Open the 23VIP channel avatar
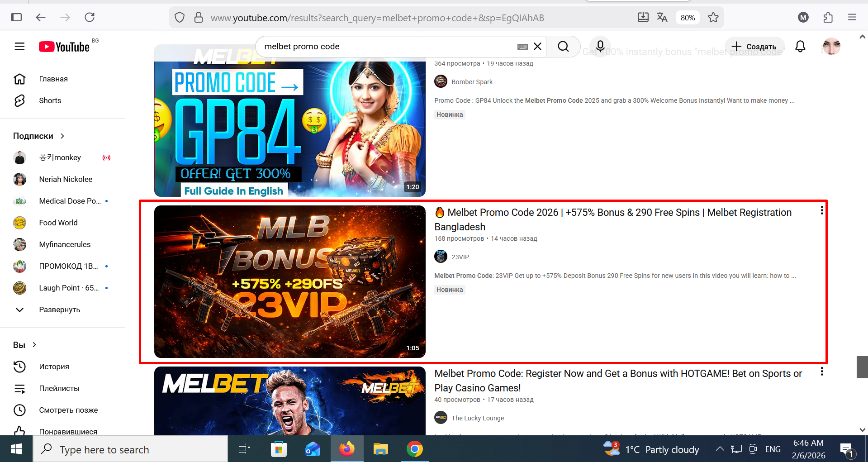Image resolution: width=868 pixels, height=462 pixels. (441, 257)
